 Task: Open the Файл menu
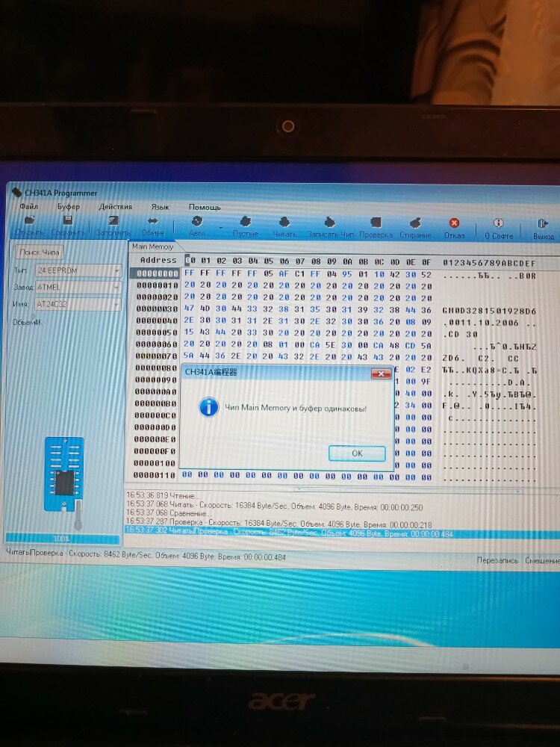click(28, 207)
